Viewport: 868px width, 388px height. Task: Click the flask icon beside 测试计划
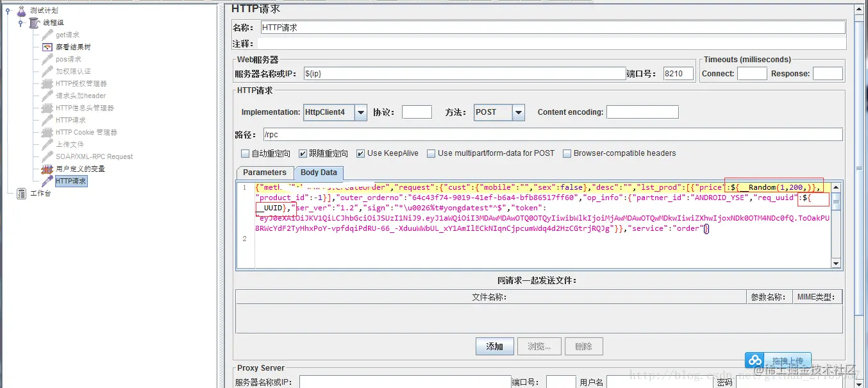pyautogui.click(x=21, y=10)
